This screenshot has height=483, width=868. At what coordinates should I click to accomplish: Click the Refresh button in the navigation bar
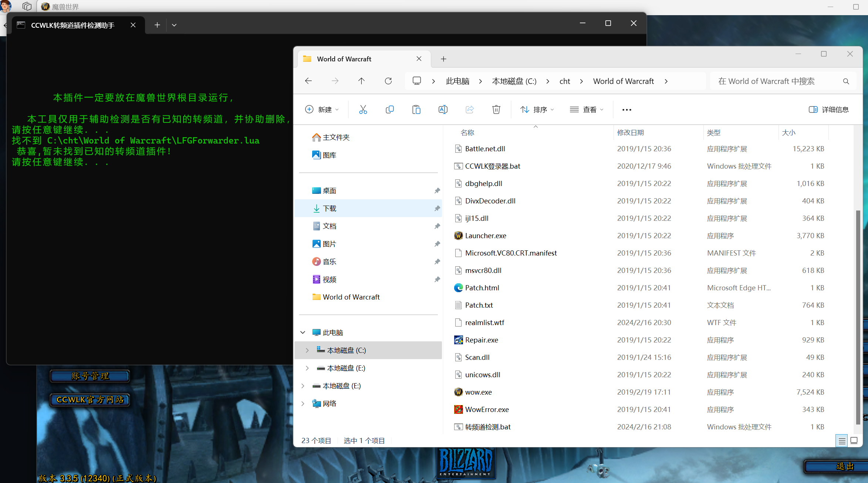pos(388,81)
